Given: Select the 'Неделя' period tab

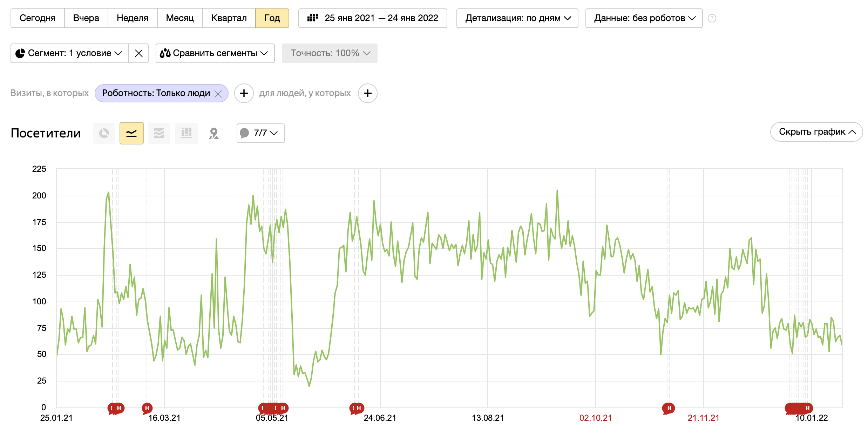Looking at the screenshot, I should (133, 18).
